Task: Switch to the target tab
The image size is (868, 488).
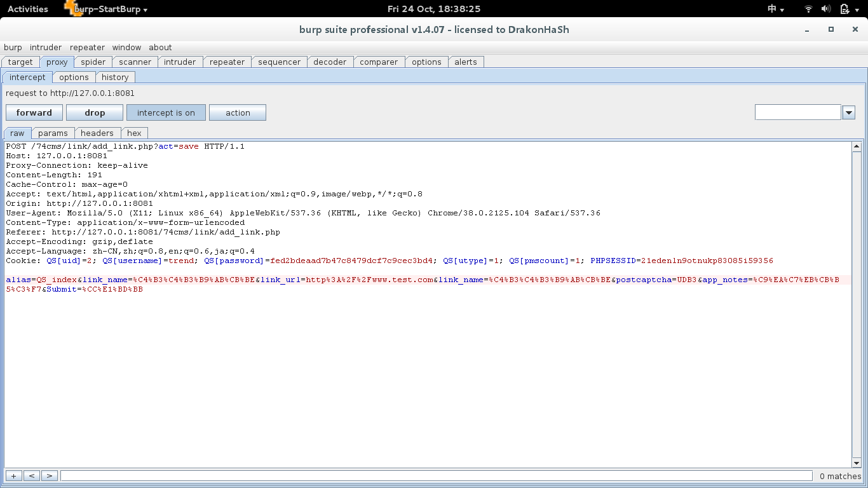Action: pos(20,62)
